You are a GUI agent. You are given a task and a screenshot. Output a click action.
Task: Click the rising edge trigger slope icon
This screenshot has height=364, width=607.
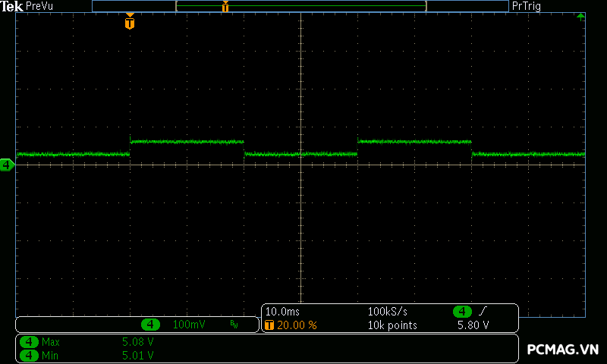coord(483,312)
